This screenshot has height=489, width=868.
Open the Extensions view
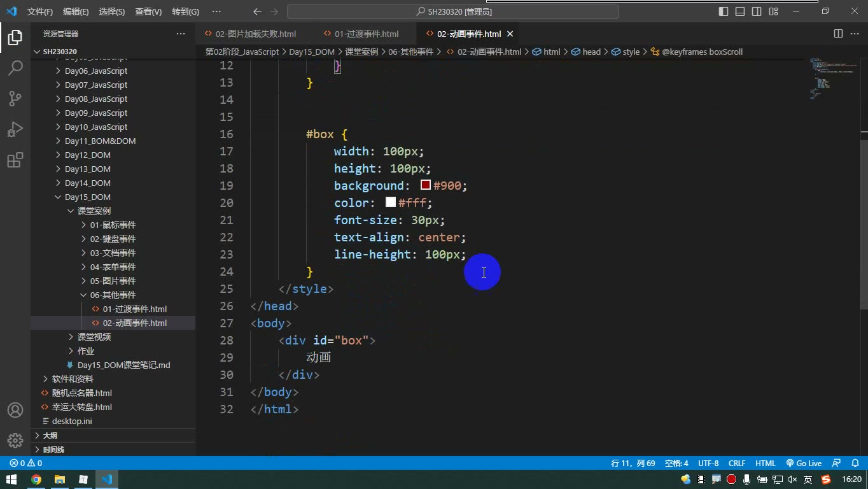[x=15, y=160]
